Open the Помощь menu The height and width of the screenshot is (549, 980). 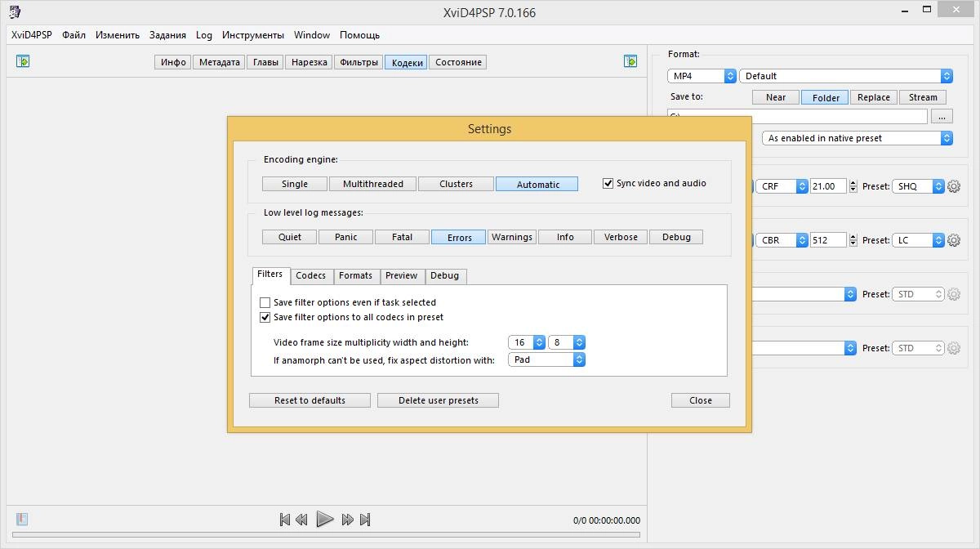point(359,35)
